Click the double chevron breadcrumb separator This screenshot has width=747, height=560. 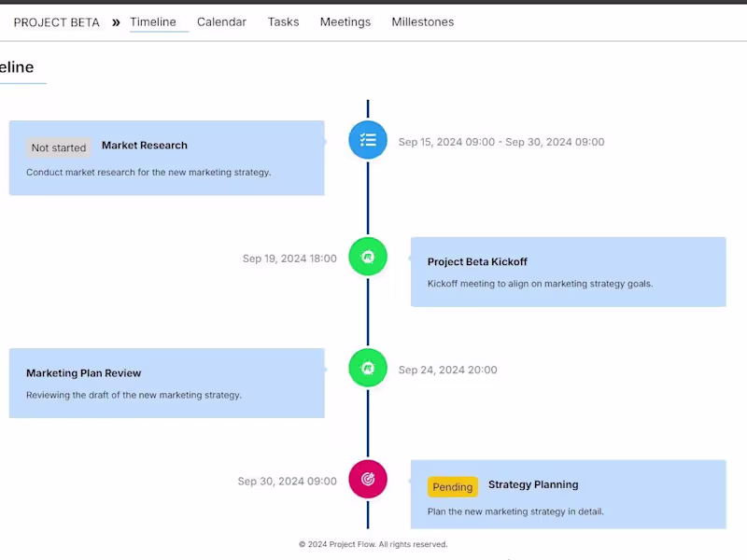[116, 22]
